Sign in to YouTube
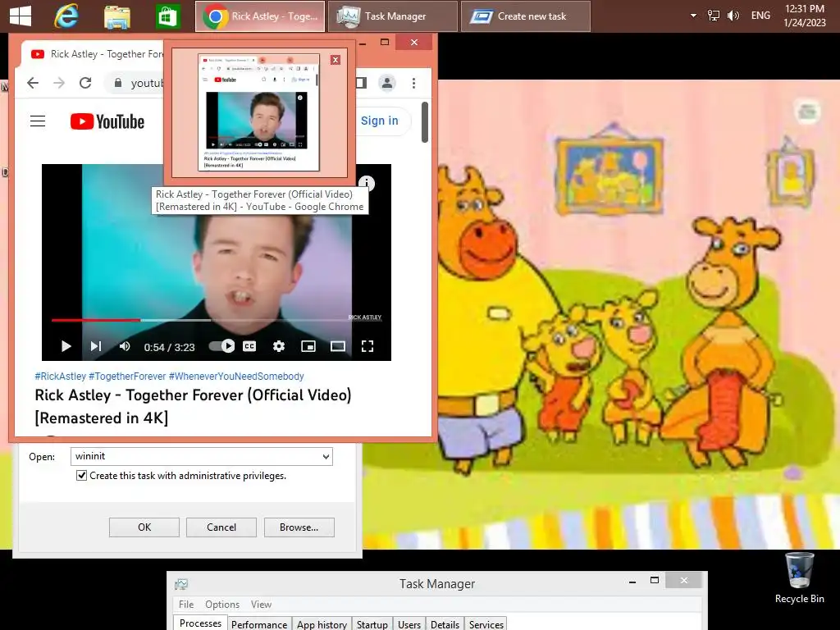 point(380,121)
